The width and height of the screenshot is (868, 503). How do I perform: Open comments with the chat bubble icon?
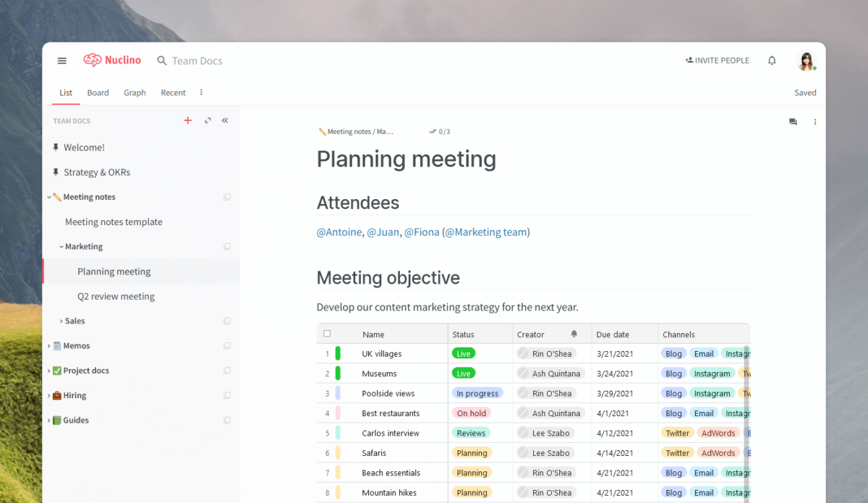point(793,122)
